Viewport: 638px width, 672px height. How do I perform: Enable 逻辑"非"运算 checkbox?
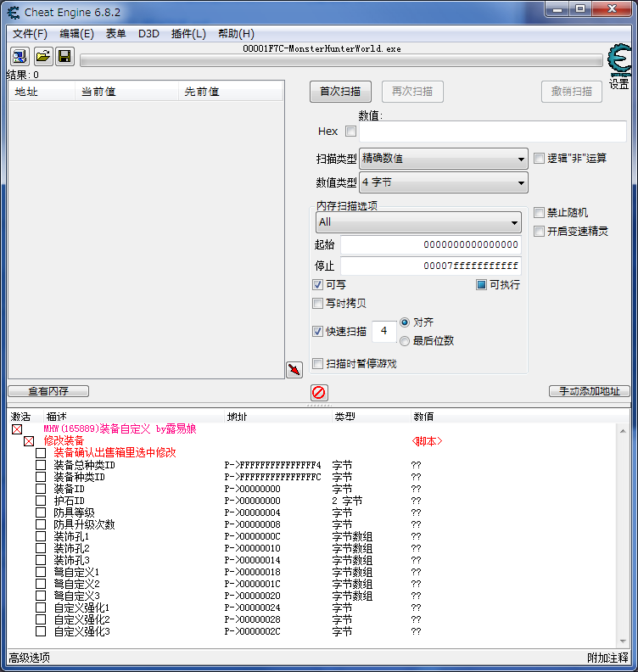coord(539,159)
